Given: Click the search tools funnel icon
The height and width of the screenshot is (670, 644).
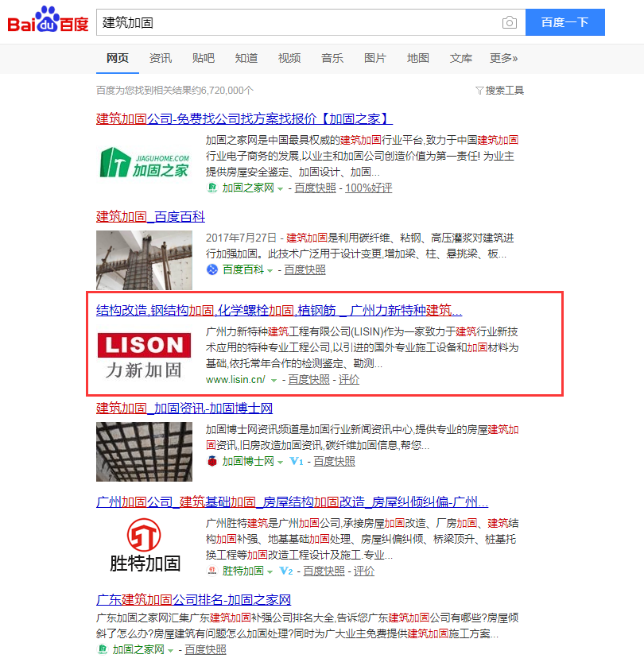Looking at the screenshot, I should 479,91.
